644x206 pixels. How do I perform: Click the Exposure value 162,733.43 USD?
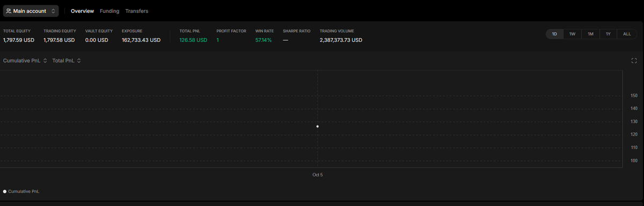click(141, 40)
